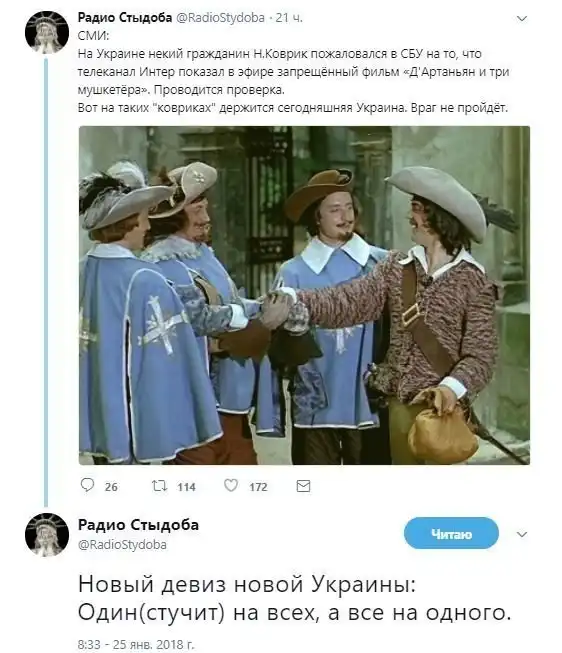Click the envelope direct message icon
Screen dimensions: 562x653
(x=303, y=486)
